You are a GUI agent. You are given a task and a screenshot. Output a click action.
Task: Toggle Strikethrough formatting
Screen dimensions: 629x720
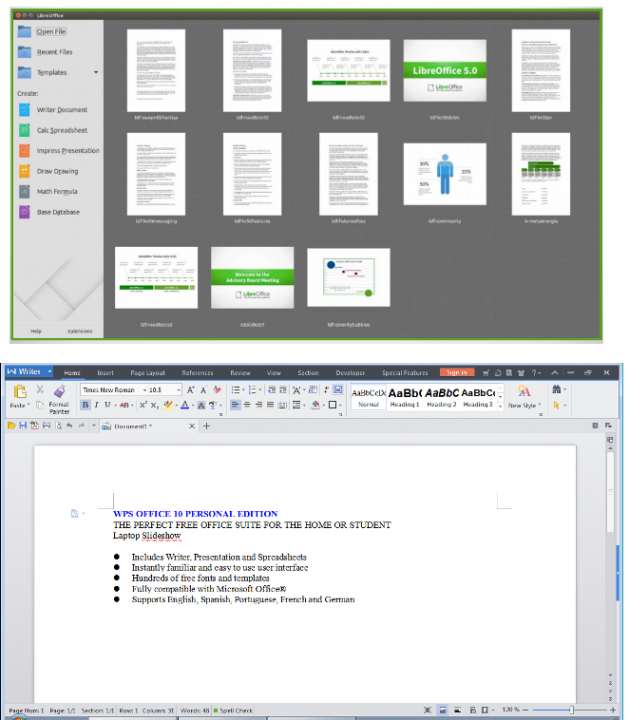coord(124,405)
